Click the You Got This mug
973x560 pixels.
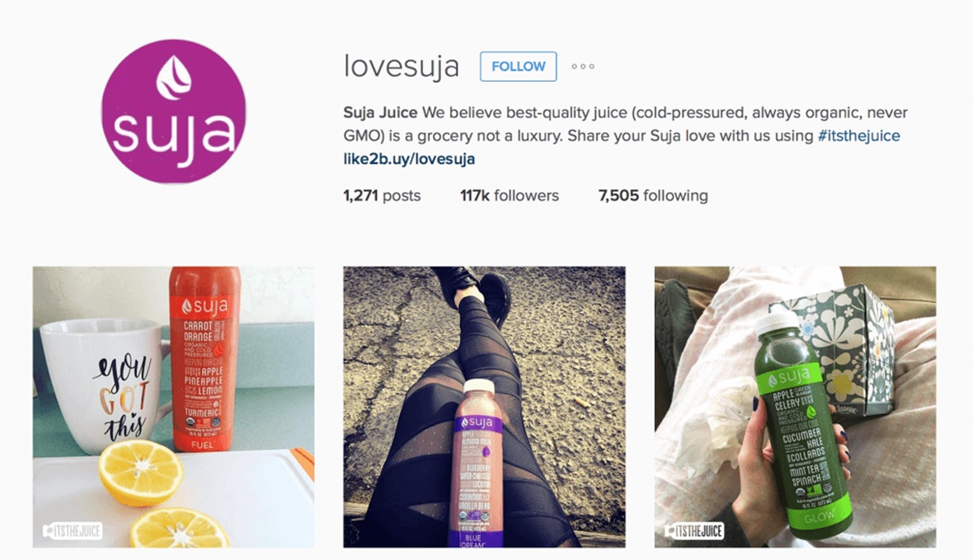[x=106, y=386]
